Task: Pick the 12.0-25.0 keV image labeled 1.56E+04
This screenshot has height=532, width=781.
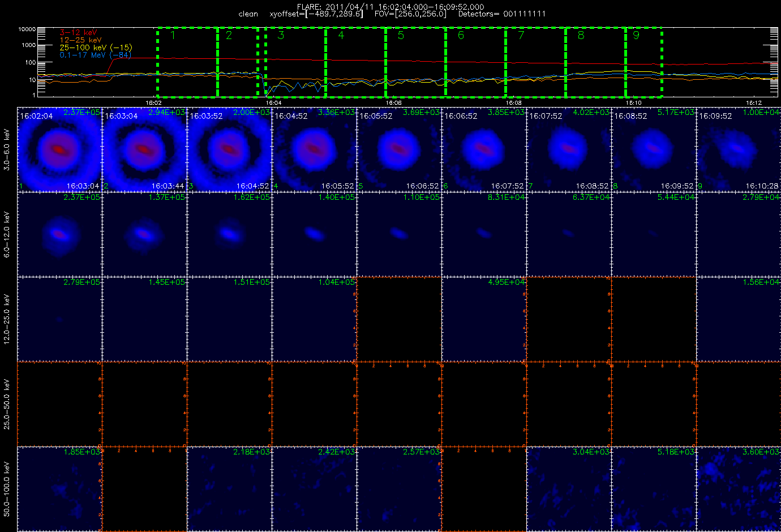Action: [x=739, y=319]
